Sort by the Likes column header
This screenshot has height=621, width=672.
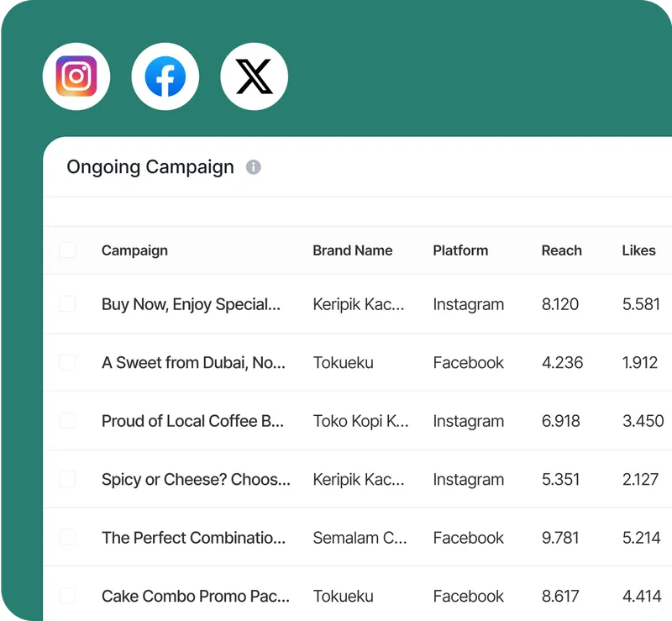click(x=639, y=250)
